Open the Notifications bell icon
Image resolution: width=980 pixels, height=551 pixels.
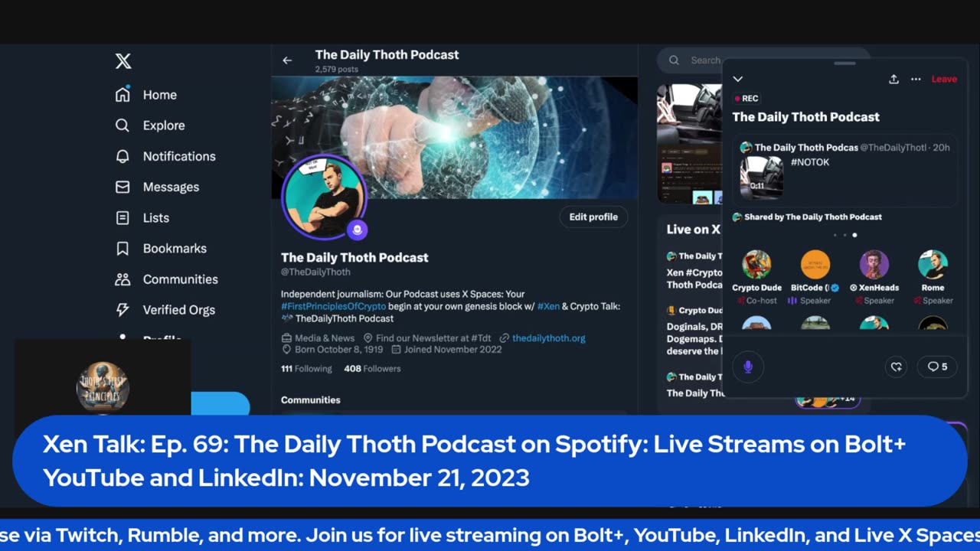point(122,156)
